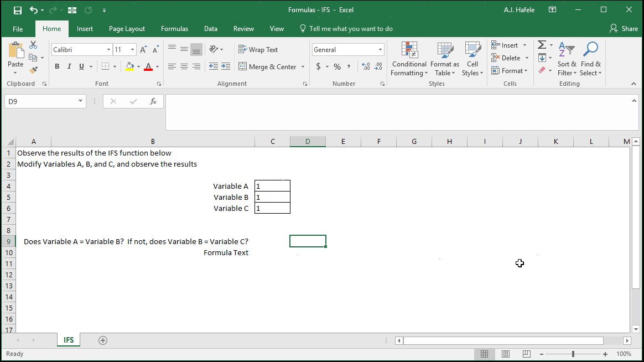Apply Comma Style format

pos(349,66)
